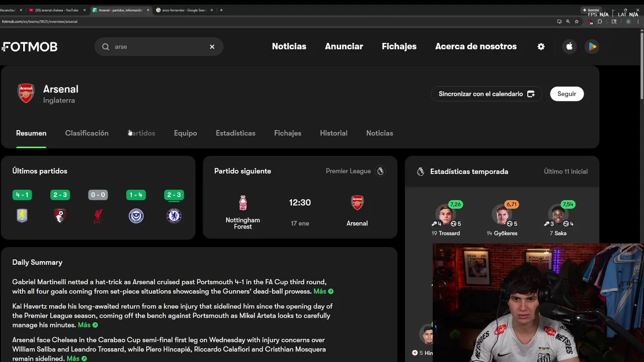
Task: Click Más link after Havertz return summary
Action: point(88,325)
